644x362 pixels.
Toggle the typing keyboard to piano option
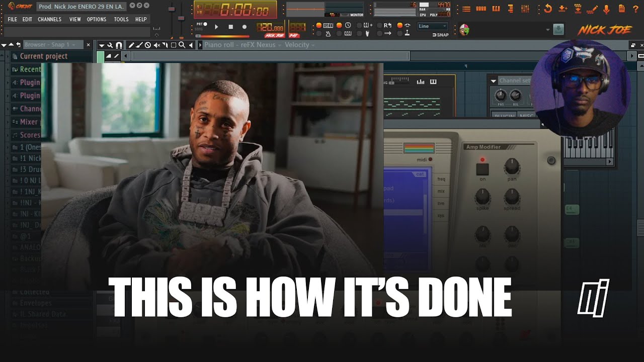pos(328,25)
